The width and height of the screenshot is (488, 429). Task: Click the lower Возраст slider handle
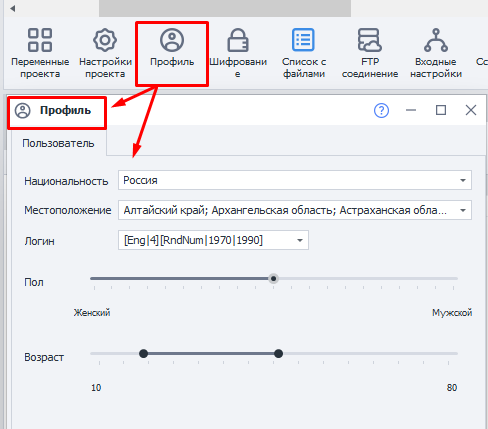pyautogui.click(x=143, y=353)
